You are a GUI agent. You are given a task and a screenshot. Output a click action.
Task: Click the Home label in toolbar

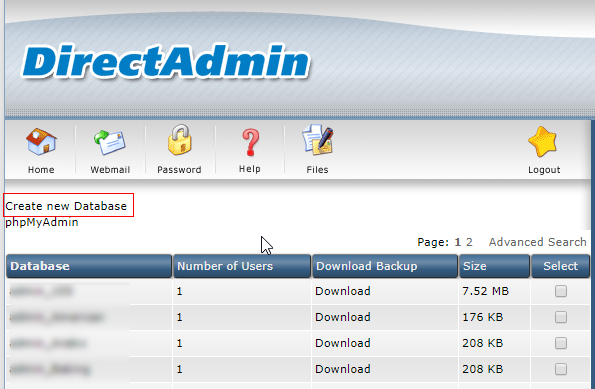tap(41, 170)
